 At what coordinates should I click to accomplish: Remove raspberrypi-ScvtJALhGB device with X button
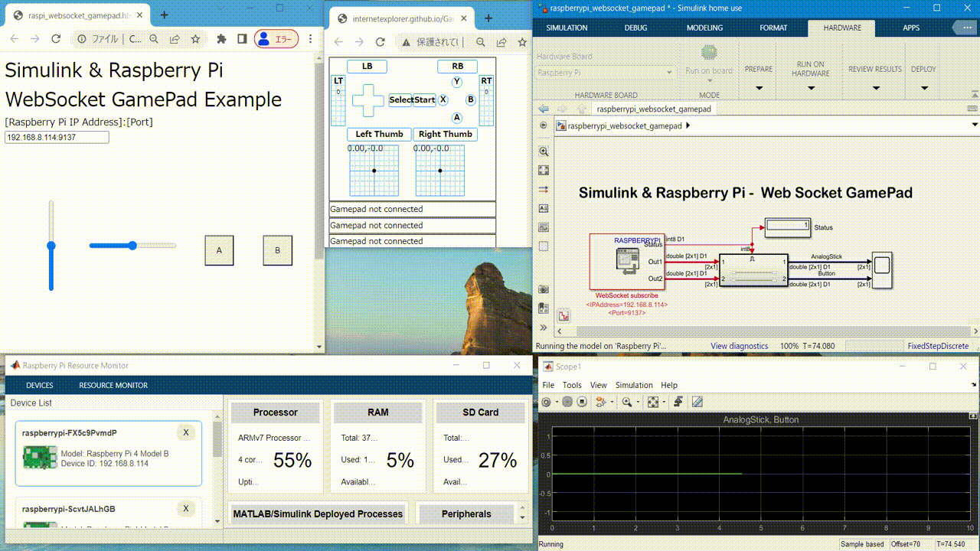185,508
